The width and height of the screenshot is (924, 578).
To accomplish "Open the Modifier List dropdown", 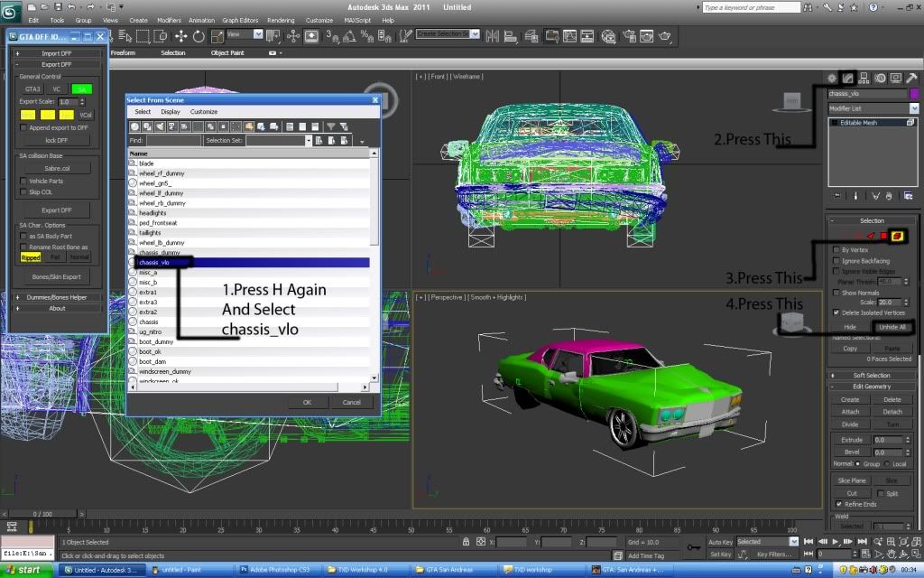I will [913, 108].
